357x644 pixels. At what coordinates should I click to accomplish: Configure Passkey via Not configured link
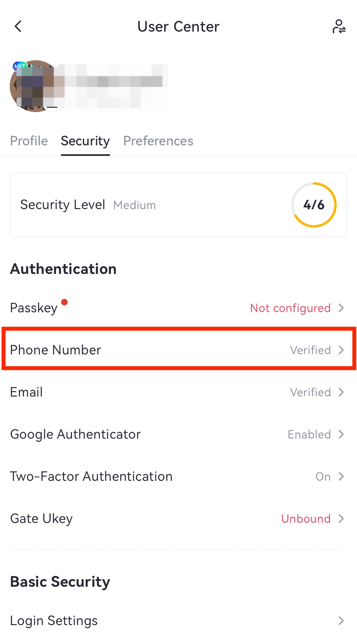[290, 308]
